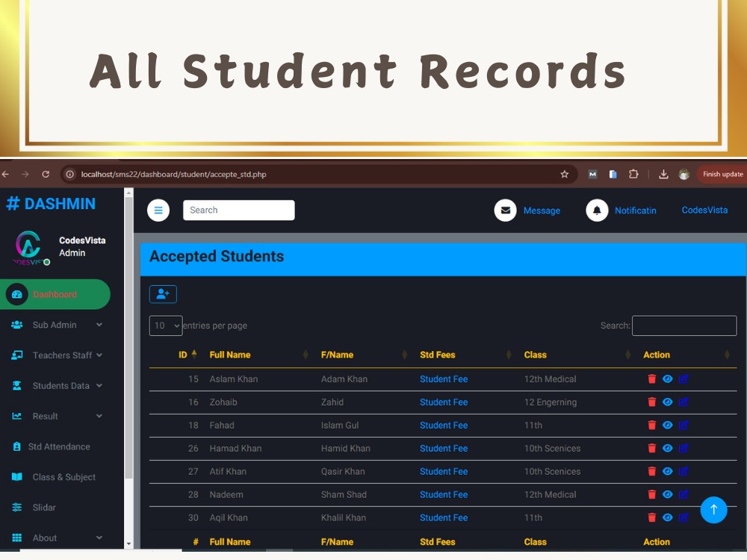Viewport: 747px width, 560px height.
Task: Open Student Fee for Aslam Khan
Action: [x=444, y=379]
